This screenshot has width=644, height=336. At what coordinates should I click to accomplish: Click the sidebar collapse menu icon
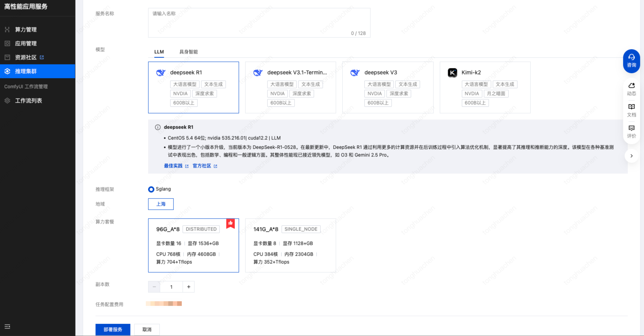point(7,327)
